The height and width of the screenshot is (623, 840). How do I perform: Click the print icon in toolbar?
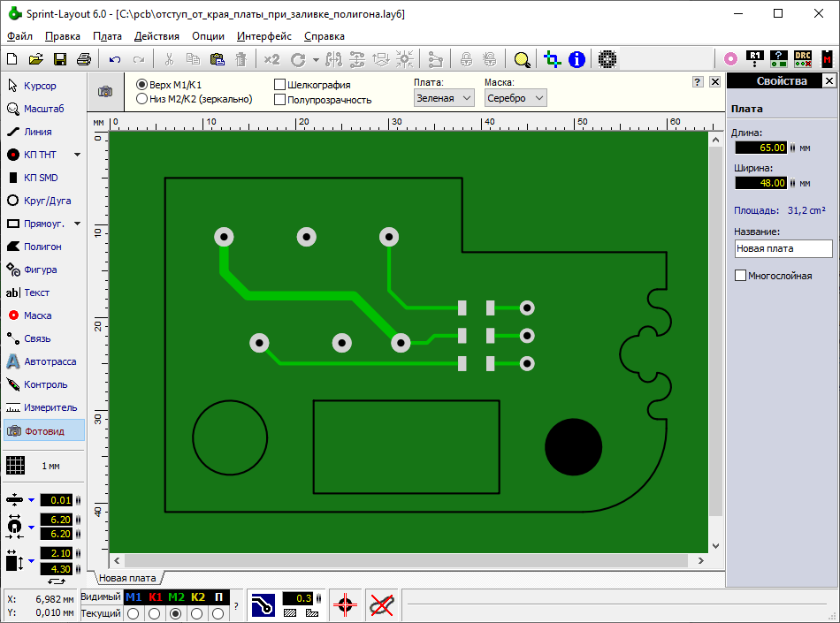click(x=83, y=59)
